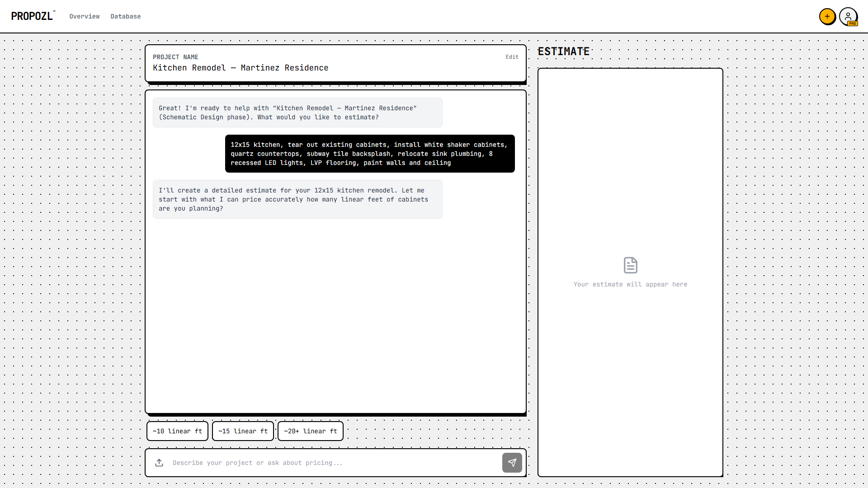868x488 pixels.
Task: Go to the Database section
Action: [x=125, y=16]
